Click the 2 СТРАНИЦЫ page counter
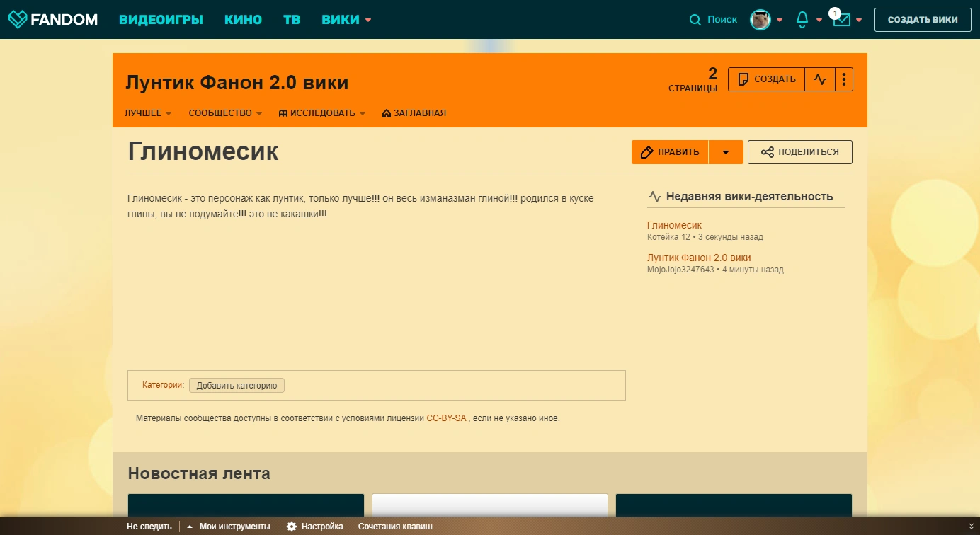Image resolution: width=980 pixels, height=535 pixels. tap(693, 79)
